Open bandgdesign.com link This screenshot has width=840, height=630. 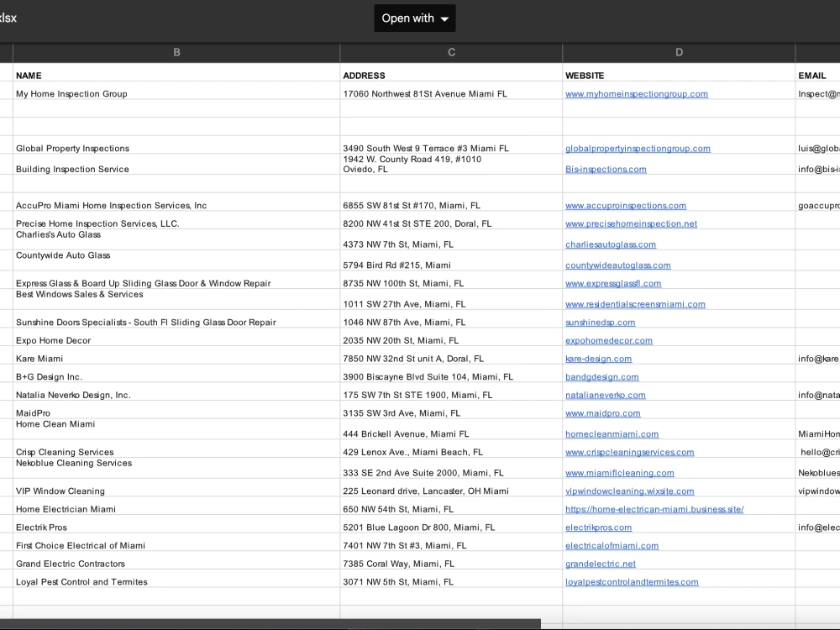602,378
